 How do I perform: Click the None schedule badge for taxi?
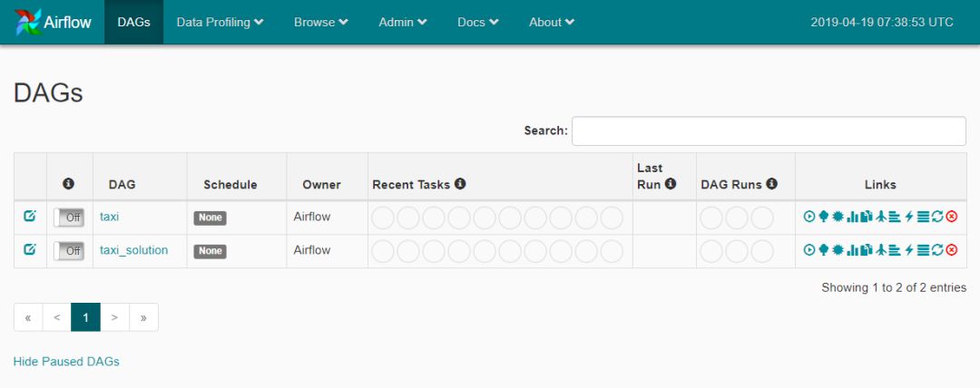coord(210,218)
